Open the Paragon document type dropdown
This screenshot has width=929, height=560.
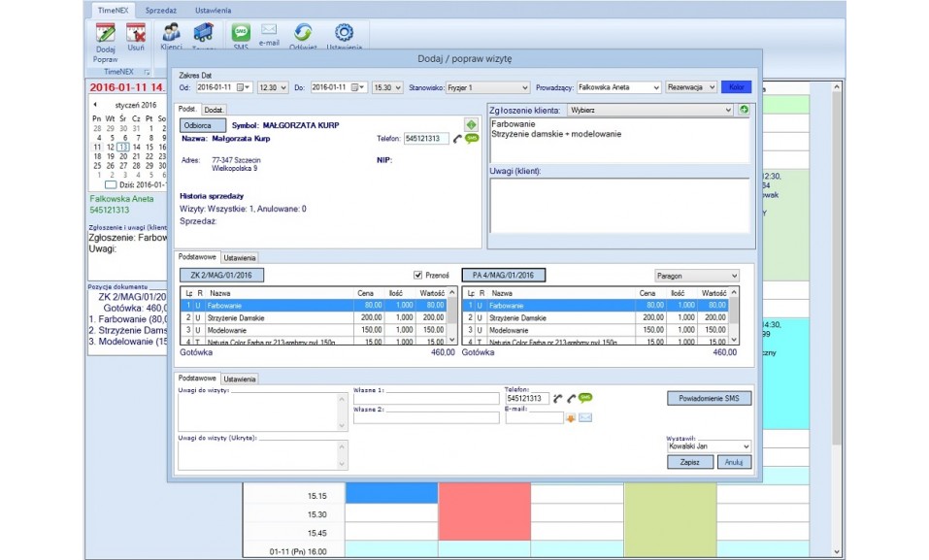[x=733, y=276]
